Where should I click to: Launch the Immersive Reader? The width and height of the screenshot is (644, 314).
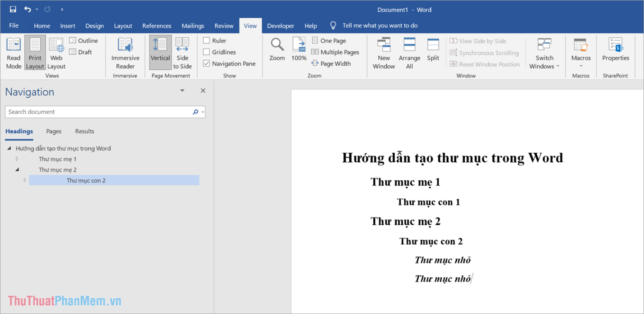[x=125, y=53]
